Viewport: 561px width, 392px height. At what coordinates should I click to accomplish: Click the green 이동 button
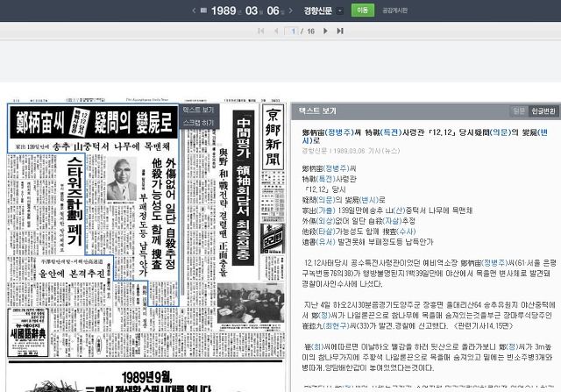(x=362, y=10)
